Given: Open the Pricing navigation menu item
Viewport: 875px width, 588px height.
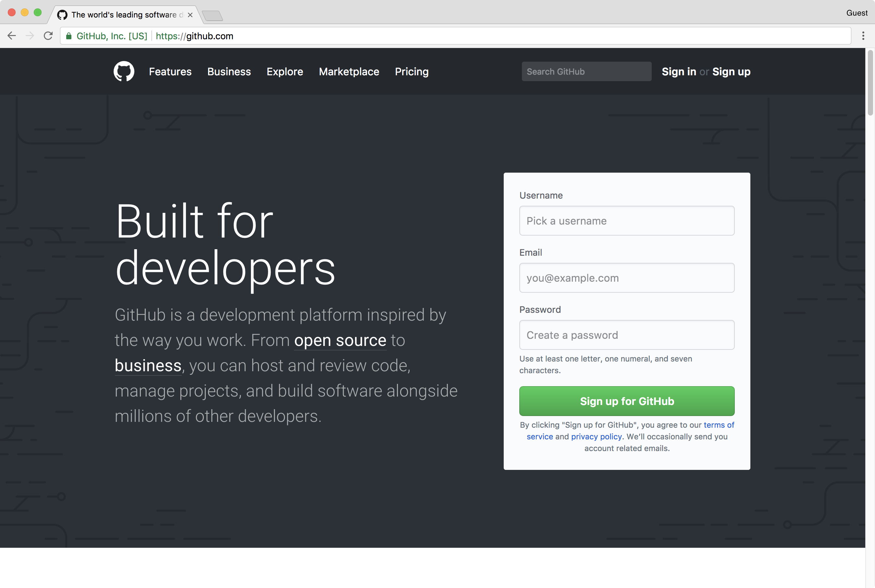Looking at the screenshot, I should pos(412,71).
